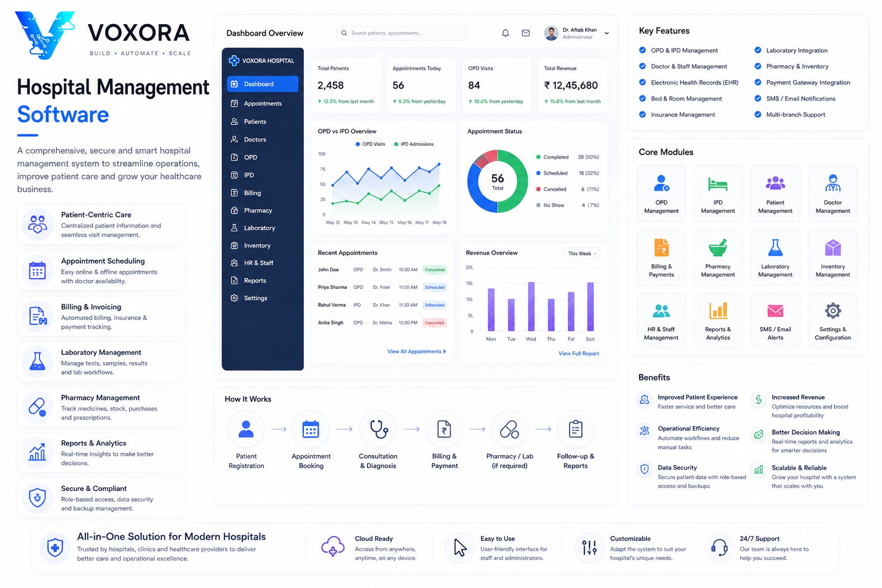Click the Patient Registration step icon
Viewport: 882px width, 588px height.
click(246, 429)
